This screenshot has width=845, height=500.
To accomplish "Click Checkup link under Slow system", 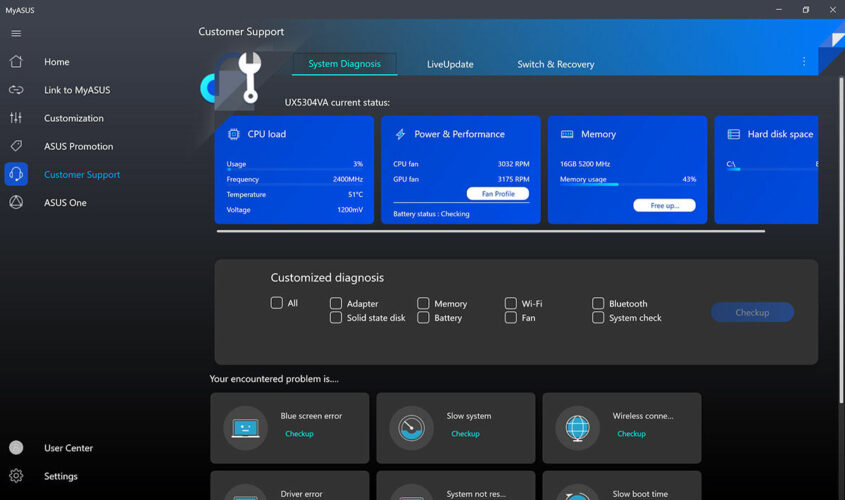I will [465, 434].
